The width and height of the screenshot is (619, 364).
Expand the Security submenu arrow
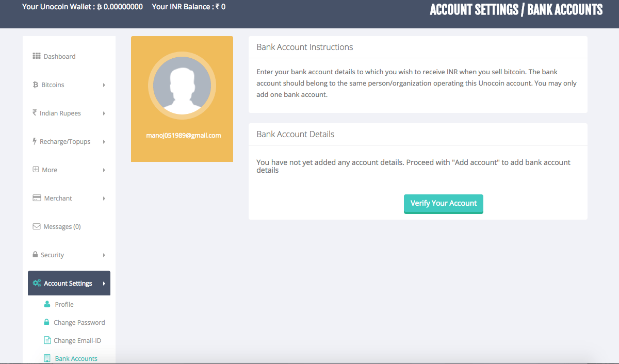tap(104, 255)
